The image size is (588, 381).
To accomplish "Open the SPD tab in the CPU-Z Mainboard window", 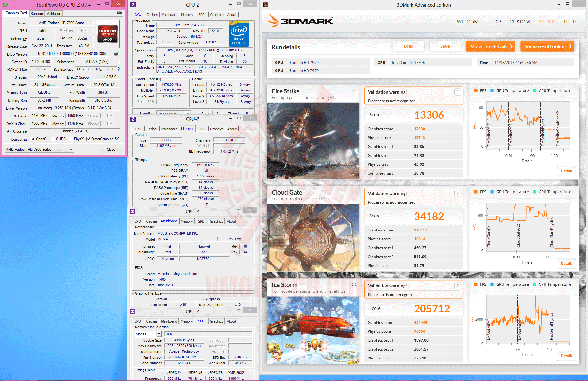I will tap(201, 221).
